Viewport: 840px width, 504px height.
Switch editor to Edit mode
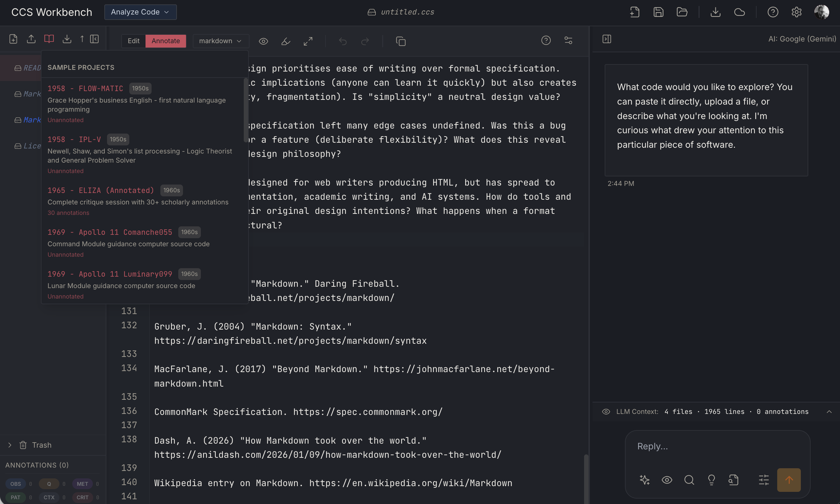tap(133, 41)
